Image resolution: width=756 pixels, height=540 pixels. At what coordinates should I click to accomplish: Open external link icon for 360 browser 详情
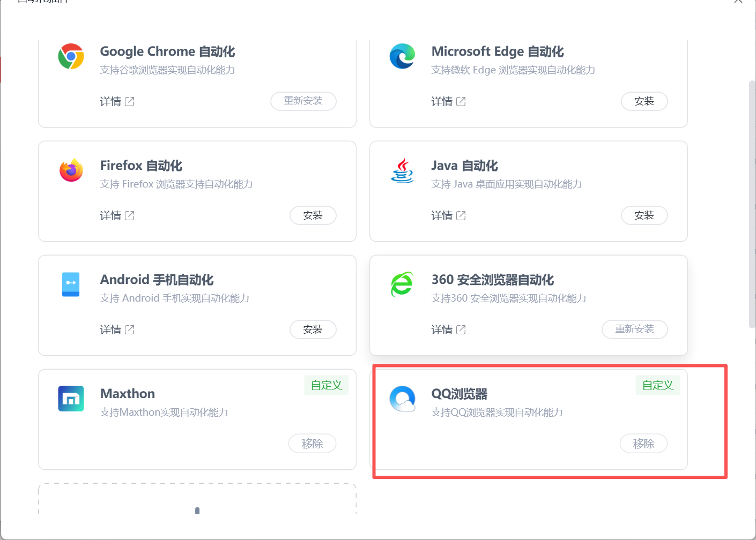461,329
